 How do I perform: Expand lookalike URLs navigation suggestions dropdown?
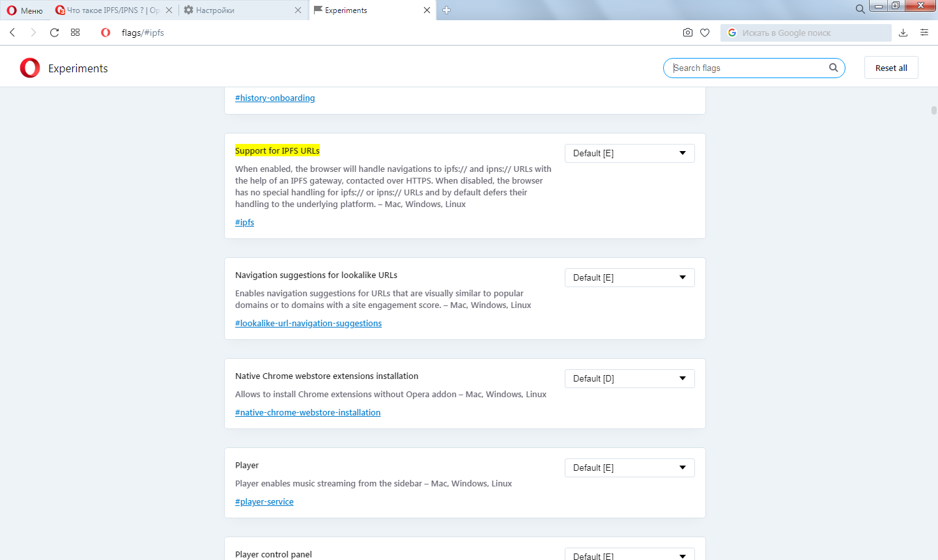pos(630,278)
